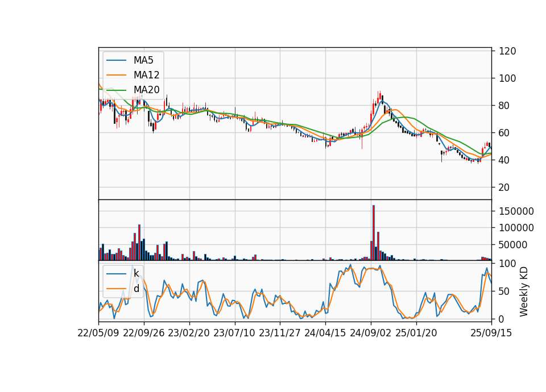Click the green MA20 legend line sample

tap(116, 90)
